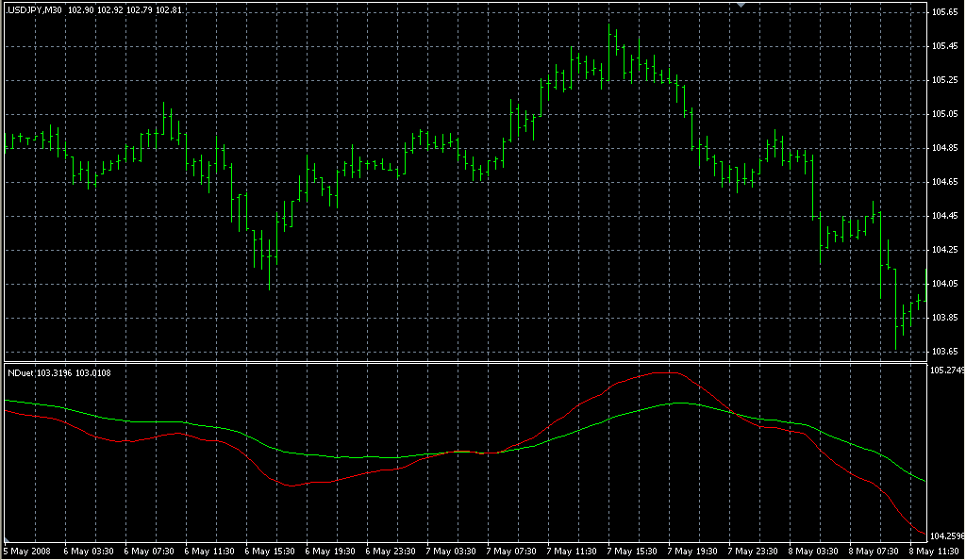Click the 7 May 19:30 time label

point(694,551)
